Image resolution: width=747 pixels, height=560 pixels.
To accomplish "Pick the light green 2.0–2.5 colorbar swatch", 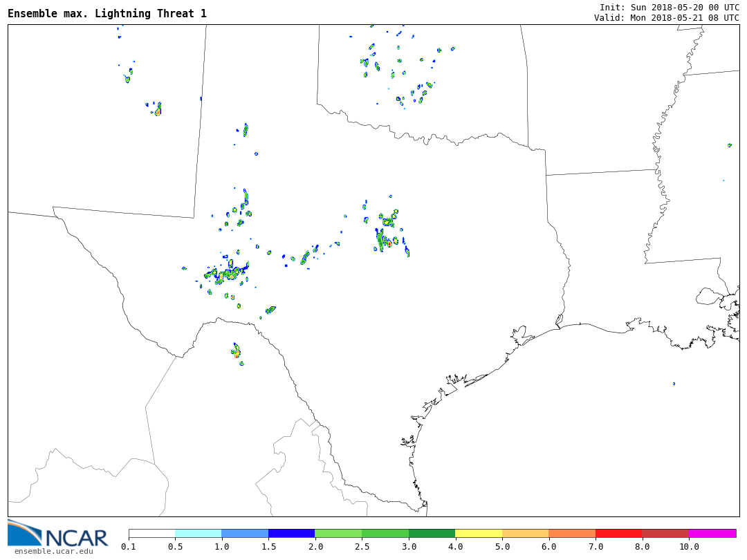I will [x=338, y=534].
